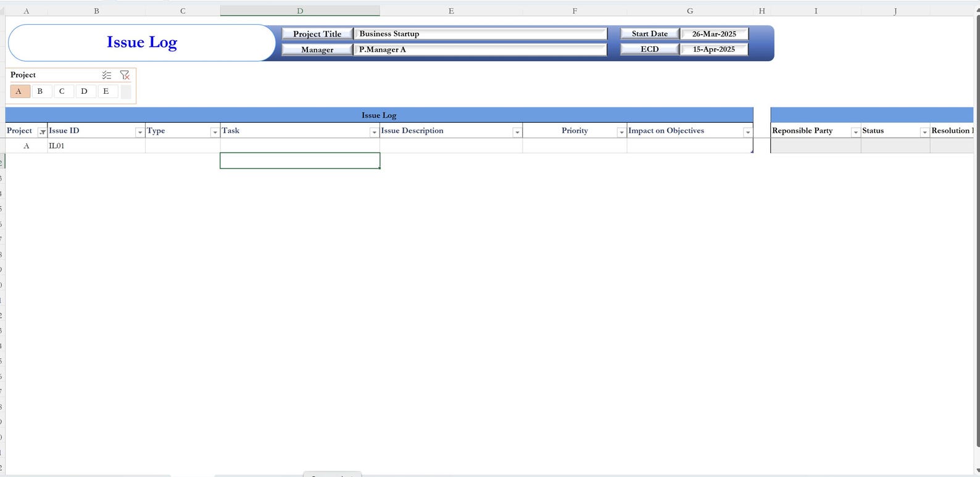Select column G header
Viewport: 980px width, 477px height.
[x=690, y=10]
